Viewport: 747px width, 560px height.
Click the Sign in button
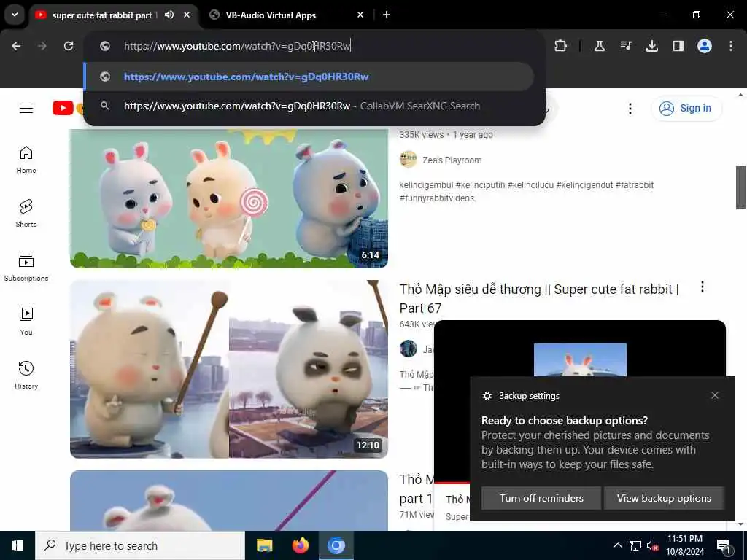pyautogui.click(x=686, y=109)
